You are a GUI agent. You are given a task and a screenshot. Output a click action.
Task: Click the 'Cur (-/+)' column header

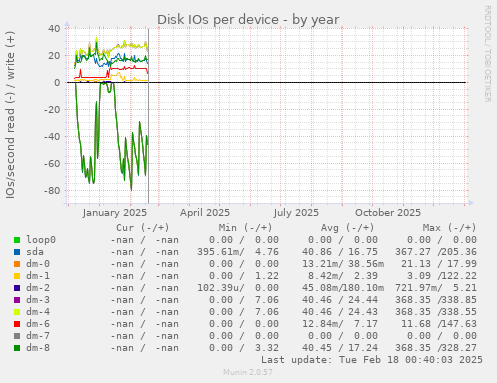point(143,228)
